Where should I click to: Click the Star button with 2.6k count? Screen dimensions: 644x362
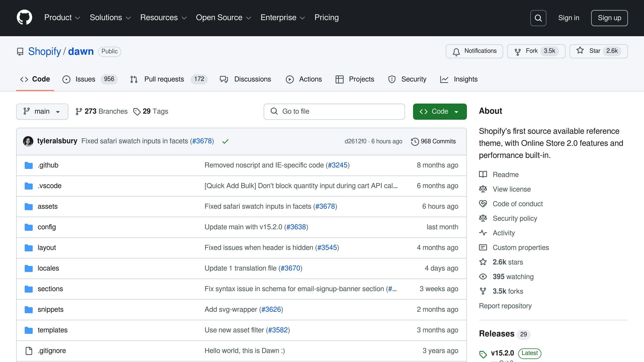coord(598,51)
